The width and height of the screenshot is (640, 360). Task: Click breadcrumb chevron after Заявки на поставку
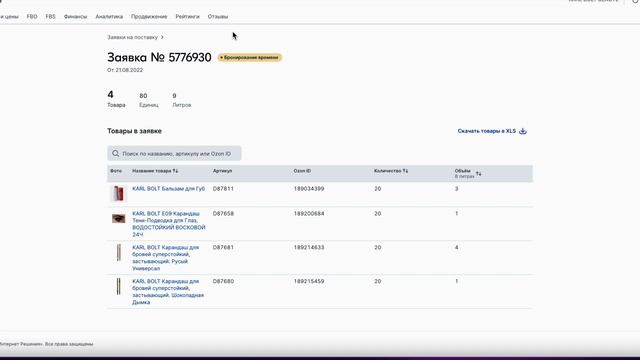pyautogui.click(x=162, y=37)
